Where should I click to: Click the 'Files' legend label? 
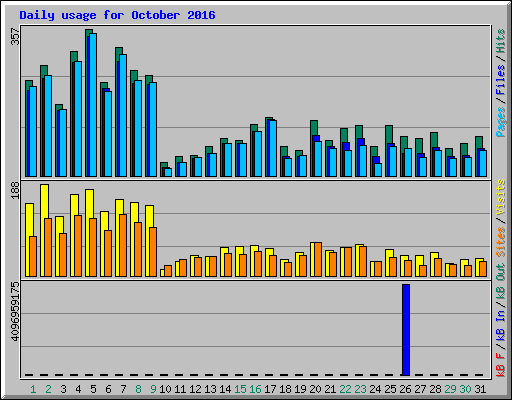[x=500, y=79]
